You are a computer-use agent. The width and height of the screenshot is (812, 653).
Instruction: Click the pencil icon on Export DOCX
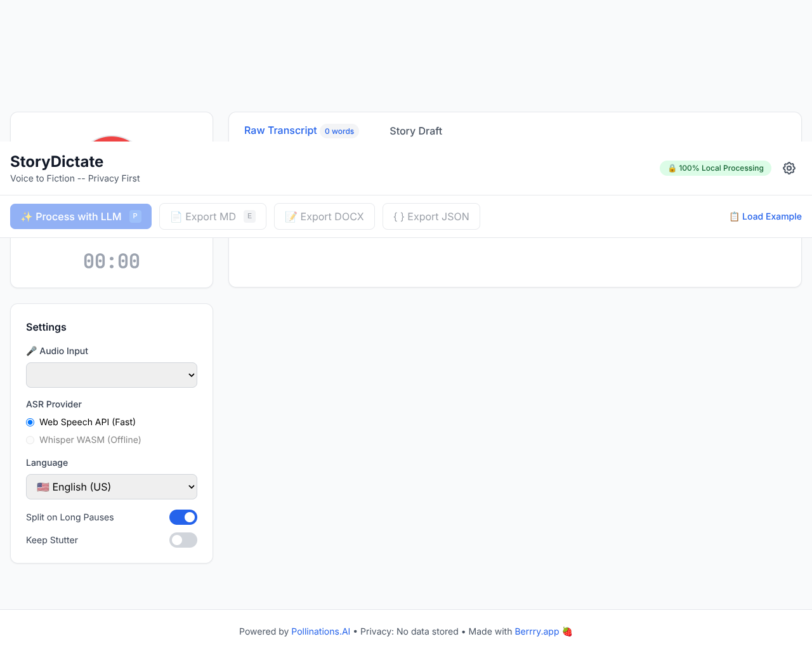(x=291, y=216)
